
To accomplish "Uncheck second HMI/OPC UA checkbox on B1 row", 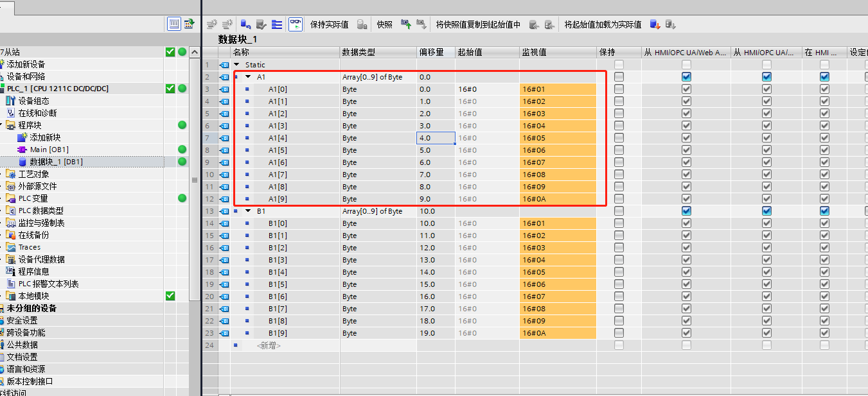I will [x=766, y=211].
